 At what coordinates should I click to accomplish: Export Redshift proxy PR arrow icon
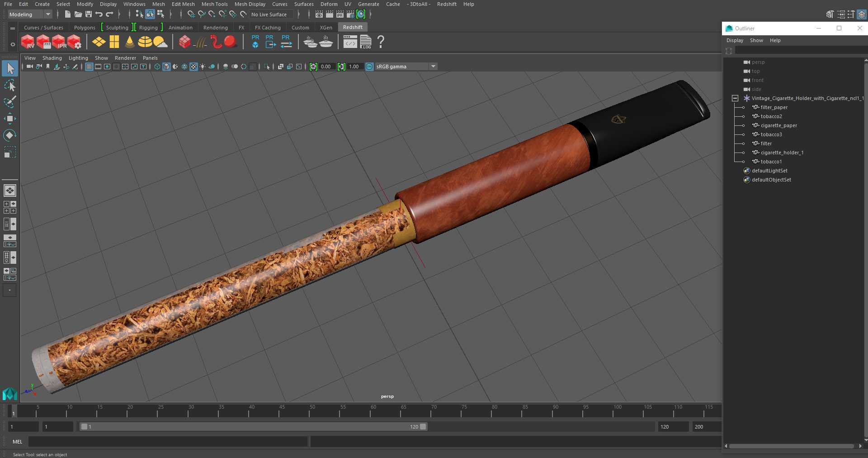(270, 41)
